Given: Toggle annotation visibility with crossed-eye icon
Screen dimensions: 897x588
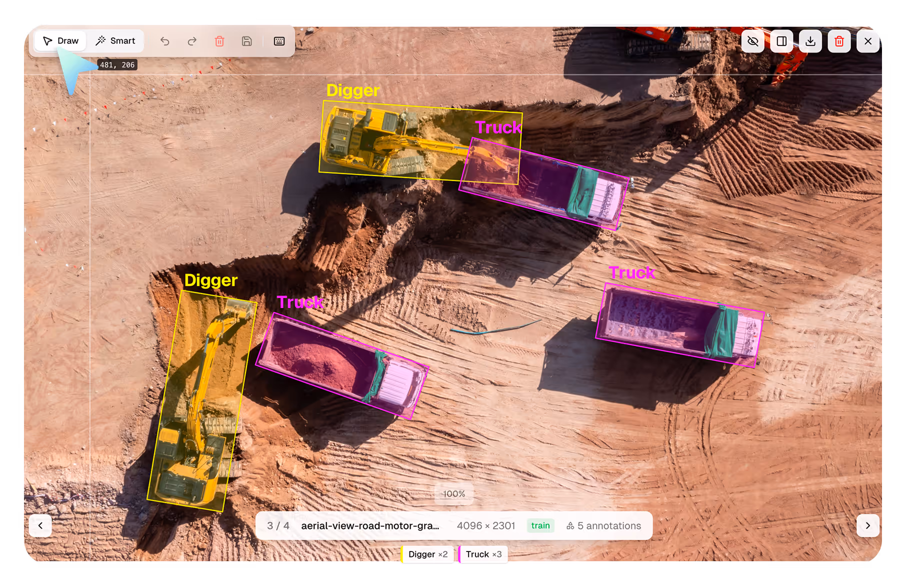Looking at the screenshot, I should (753, 41).
